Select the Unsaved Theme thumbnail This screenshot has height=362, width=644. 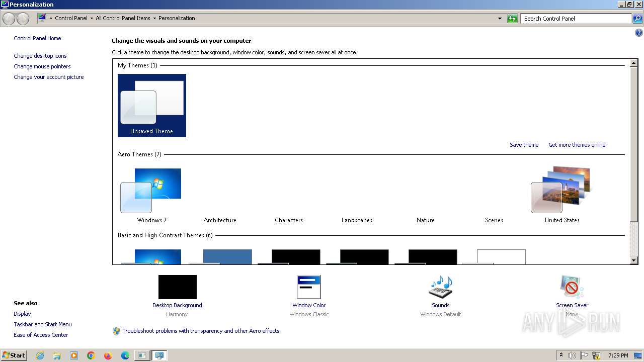point(151,106)
